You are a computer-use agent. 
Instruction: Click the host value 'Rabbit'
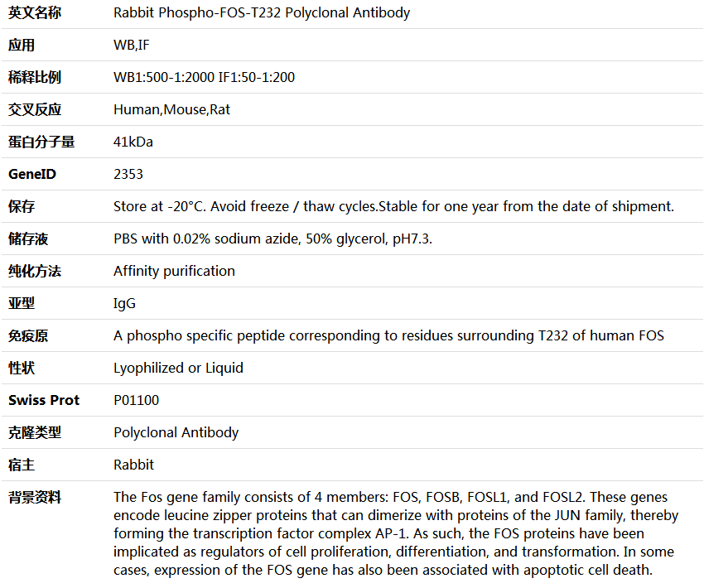pos(133,465)
